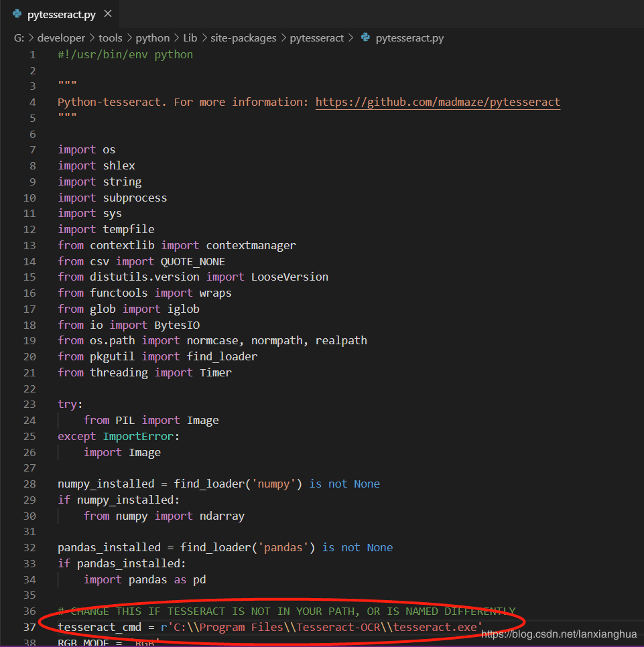Click 'pandas_installed' variable on line 32

109,548
